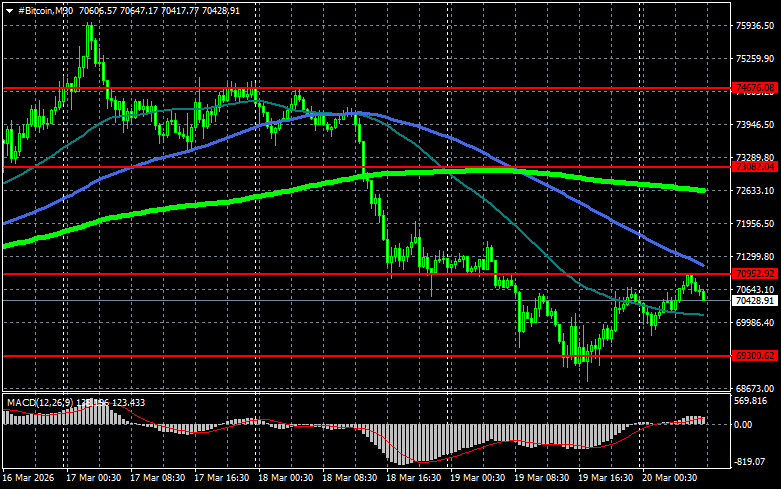This screenshot has height=489, width=781.
Task: Click the 20 Mar 00:30 time label
Action: 670,478
